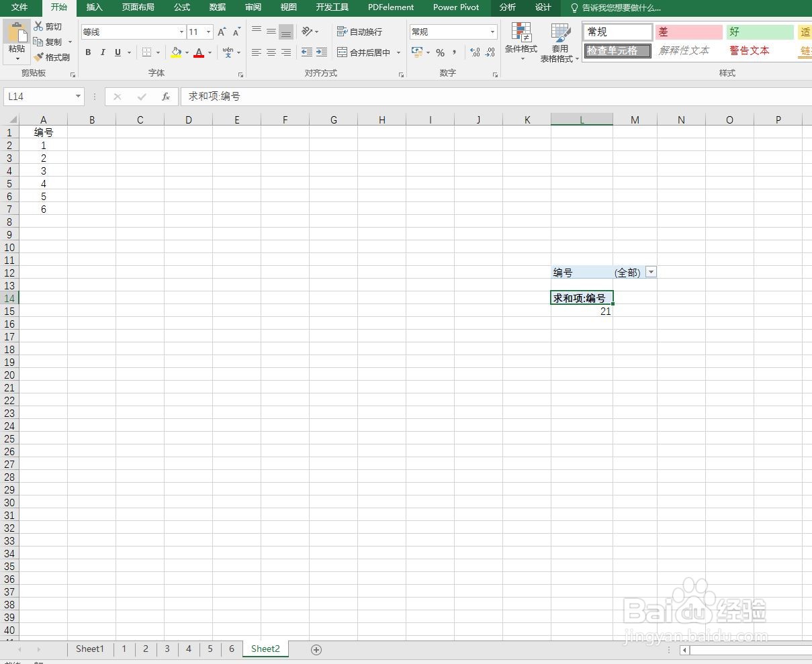Screen dimensions: 812x664
Task: Toggle center horizontal alignment
Action: point(271,52)
